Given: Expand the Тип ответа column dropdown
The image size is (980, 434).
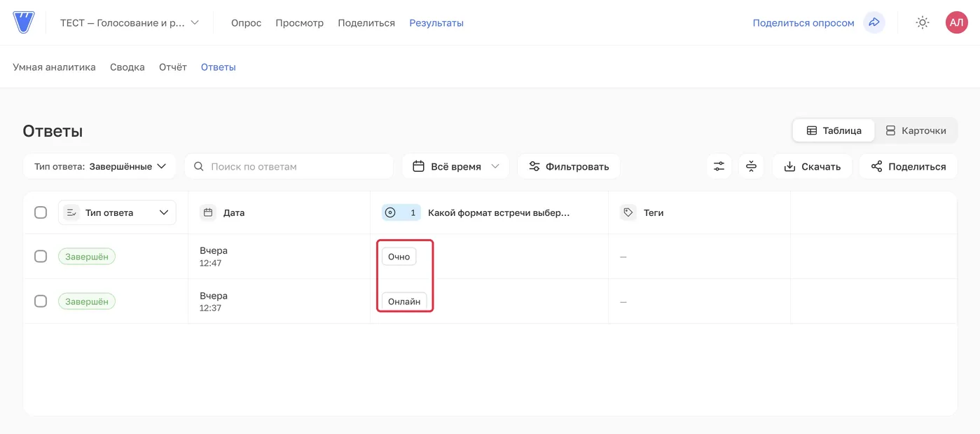Looking at the screenshot, I should (x=117, y=212).
